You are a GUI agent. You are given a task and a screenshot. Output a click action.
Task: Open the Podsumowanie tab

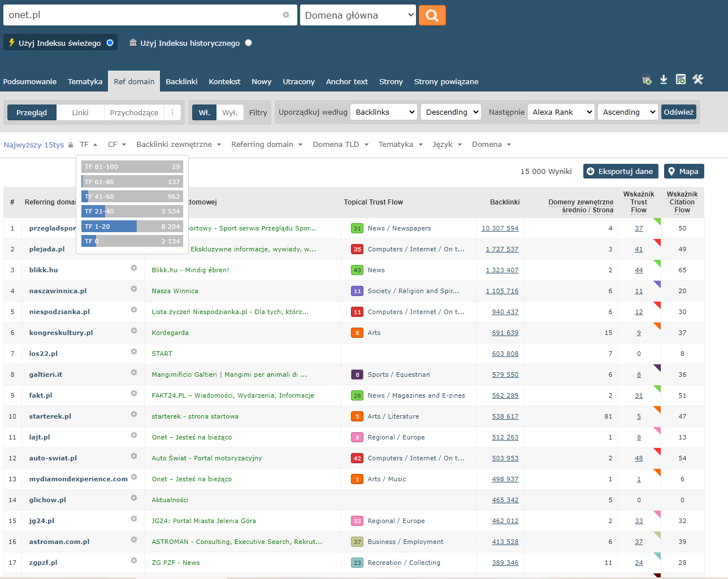click(x=30, y=81)
